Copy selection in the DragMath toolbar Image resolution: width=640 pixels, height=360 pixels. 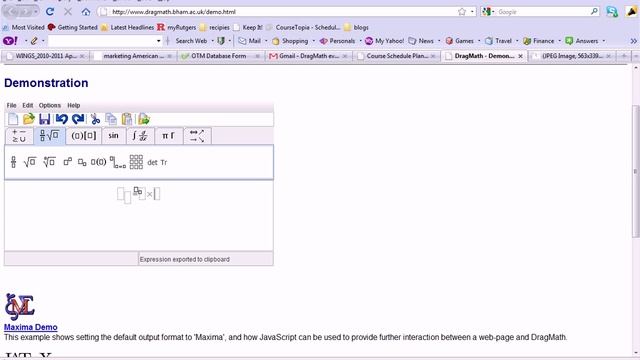[x=111, y=119]
